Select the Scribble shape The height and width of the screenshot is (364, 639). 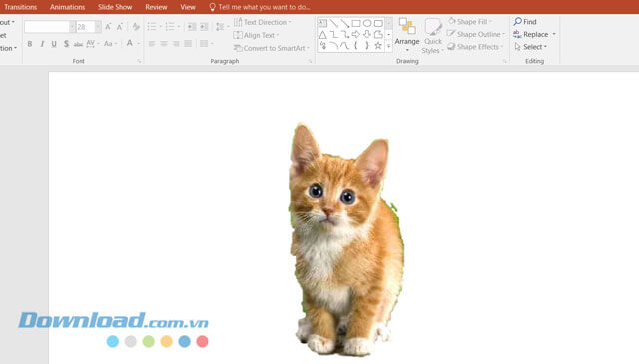click(322, 46)
